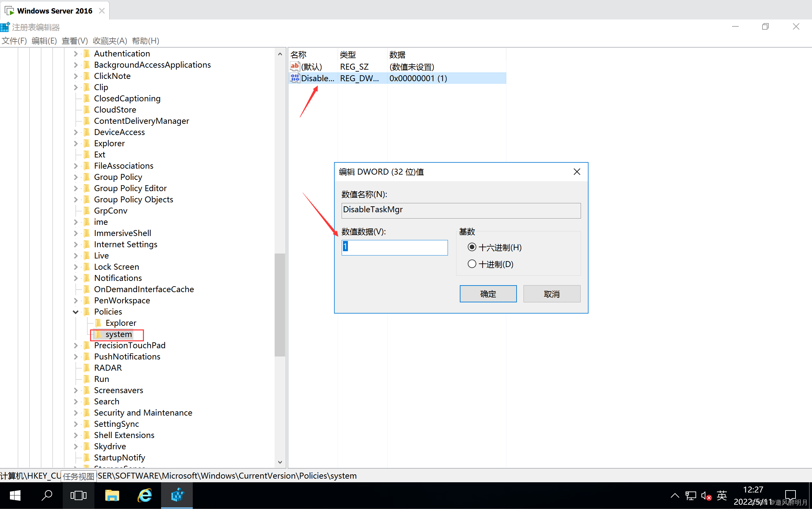Select the Windows Server 2016 tab
This screenshot has width=812, height=509.
[54, 11]
